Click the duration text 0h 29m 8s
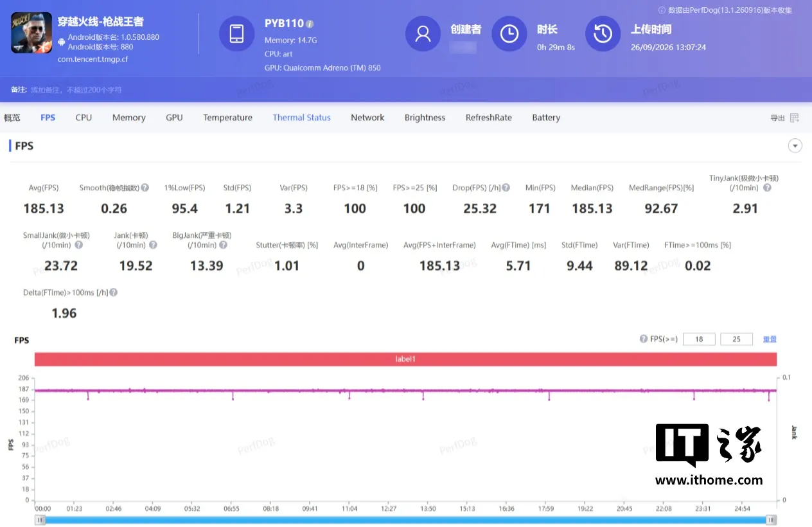The width and height of the screenshot is (812, 527). pos(556,48)
